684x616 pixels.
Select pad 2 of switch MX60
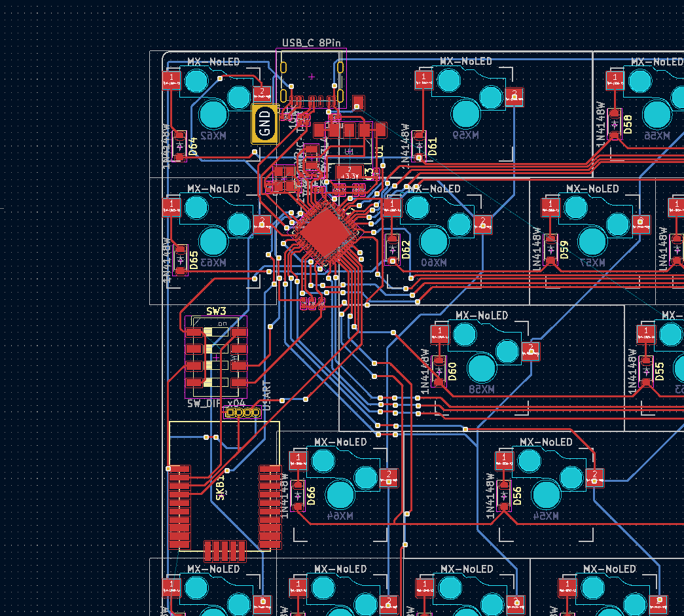[x=483, y=225]
